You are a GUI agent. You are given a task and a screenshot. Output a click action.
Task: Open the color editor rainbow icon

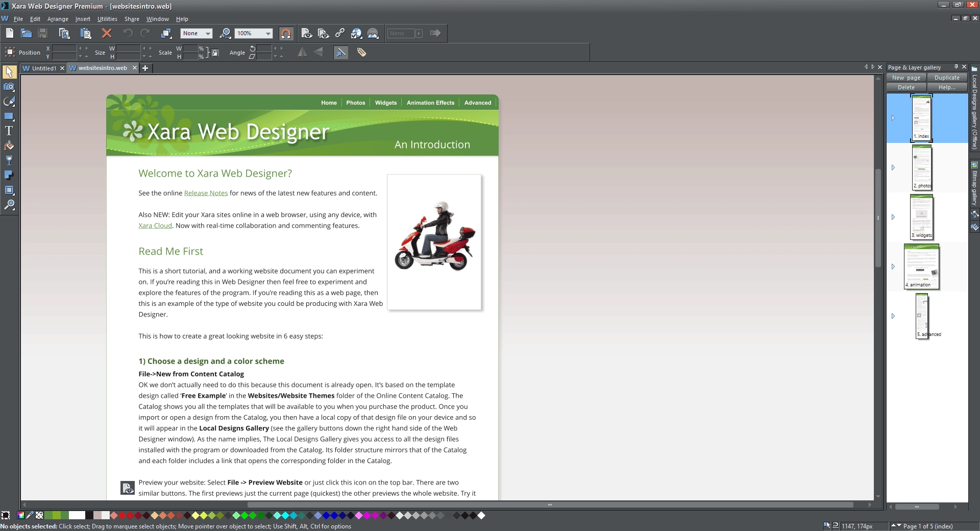point(21,515)
